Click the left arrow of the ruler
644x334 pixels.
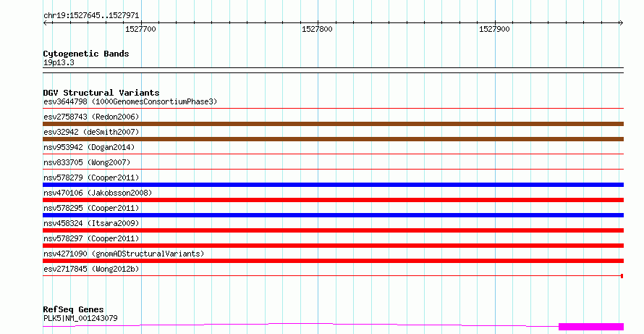45,23
